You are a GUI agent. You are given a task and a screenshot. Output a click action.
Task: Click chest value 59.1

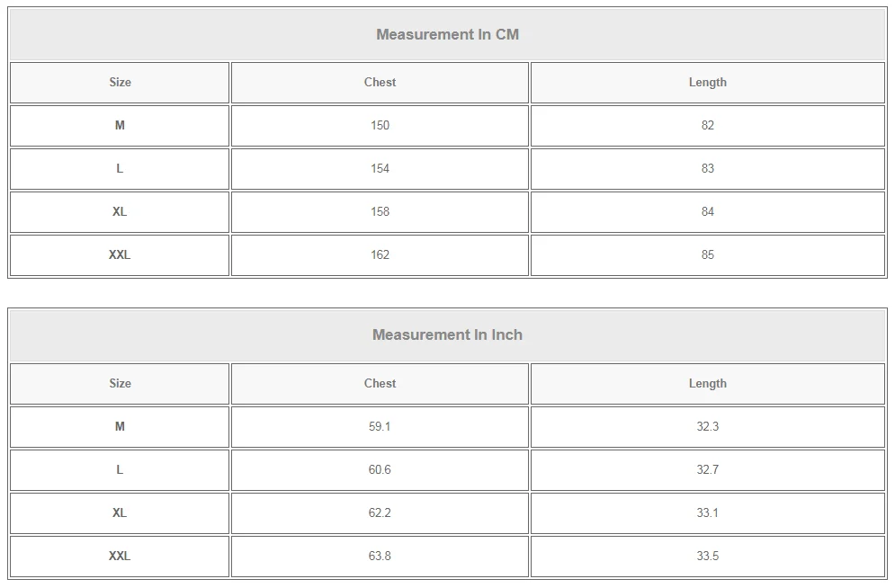[380, 426]
